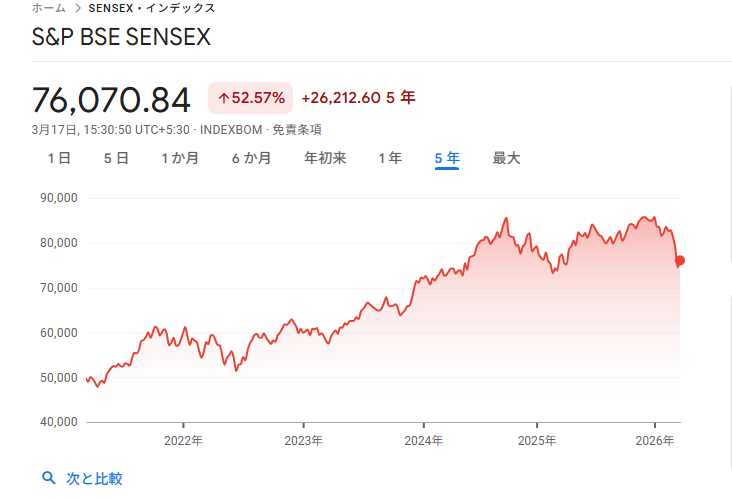Viewport: 732px width, 498px height.
Task: Click the search icon beside 次と比較
Action: point(48,479)
